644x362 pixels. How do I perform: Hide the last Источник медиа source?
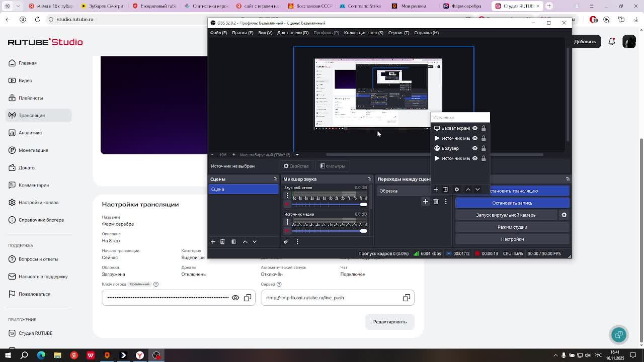tap(474, 158)
